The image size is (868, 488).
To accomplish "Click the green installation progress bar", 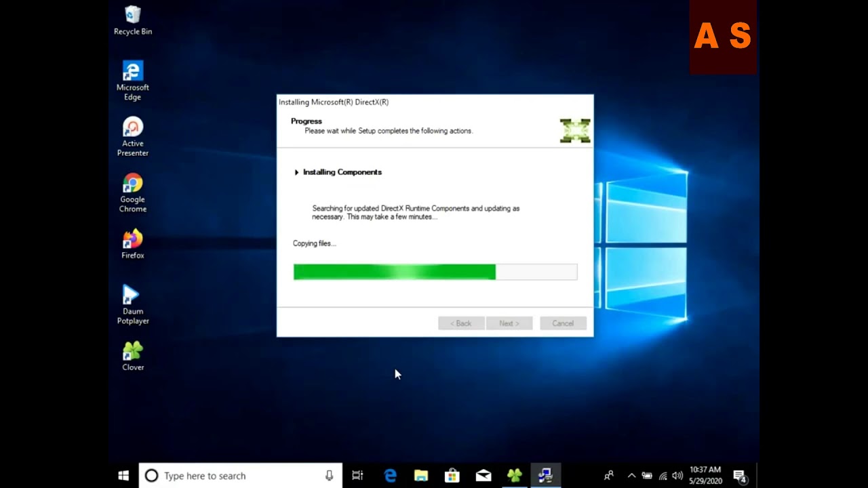I will (x=435, y=272).
